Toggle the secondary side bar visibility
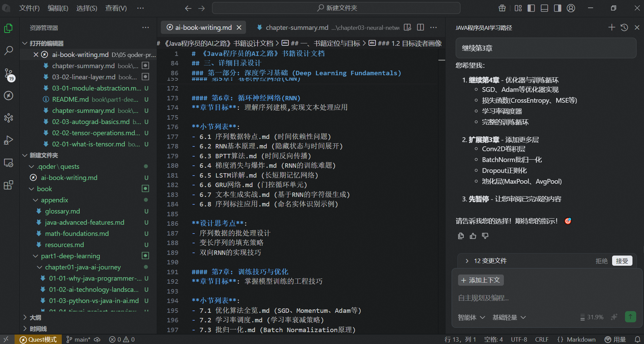 [558, 8]
